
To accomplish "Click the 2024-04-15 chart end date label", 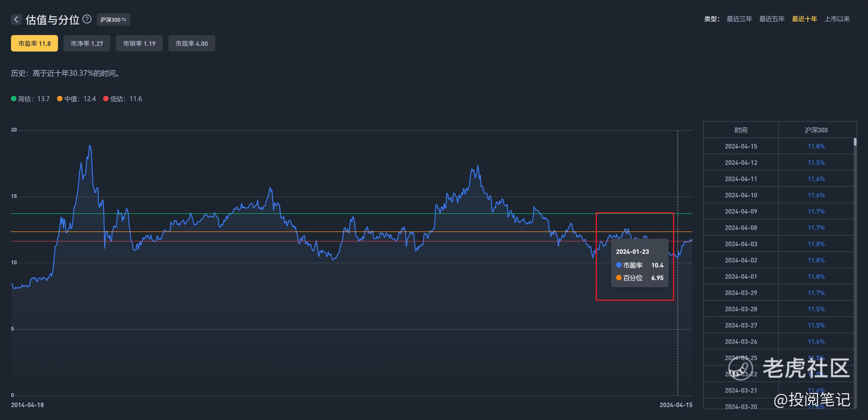I will pos(676,405).
